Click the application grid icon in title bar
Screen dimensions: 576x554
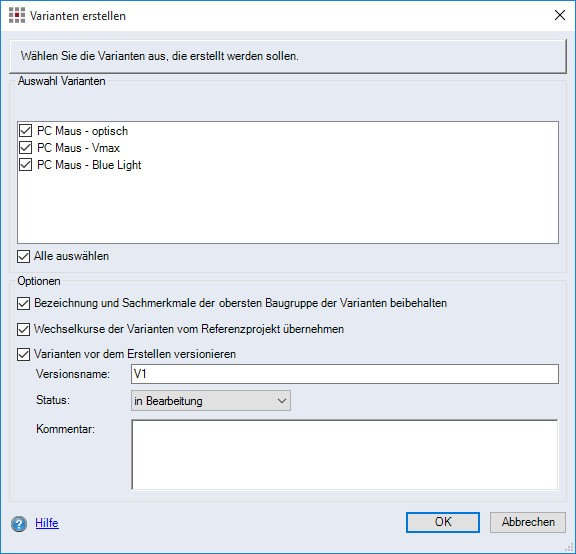[x=17, y=15]
